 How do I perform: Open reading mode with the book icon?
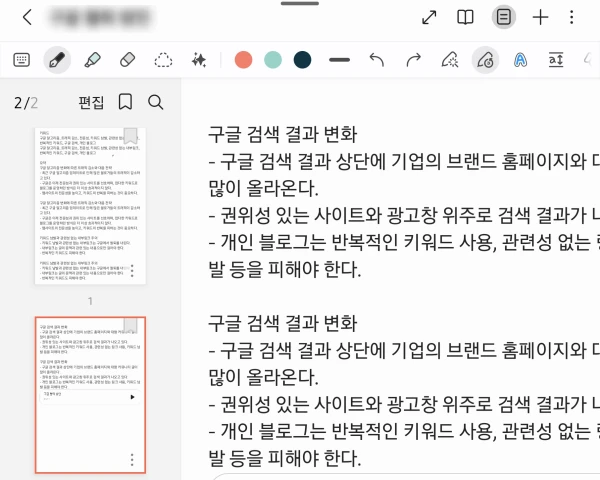point(465,17)
